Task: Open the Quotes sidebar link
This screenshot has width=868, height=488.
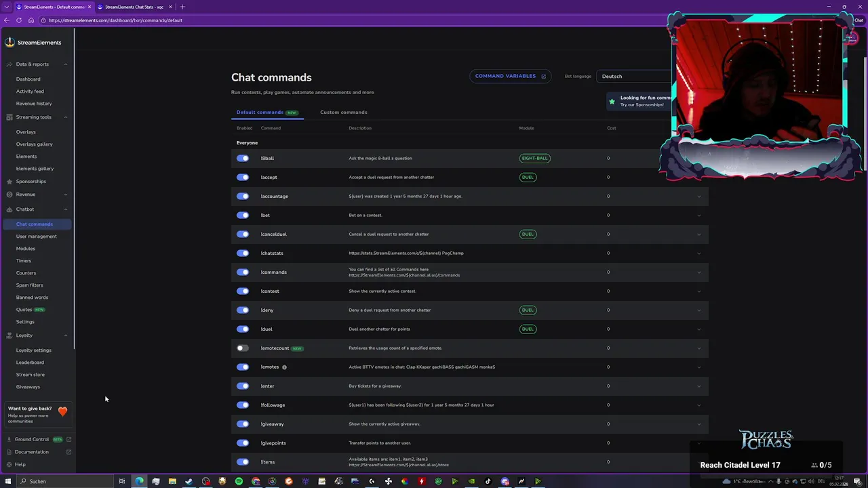Action: pyautogui.click(x=24, y=310)
